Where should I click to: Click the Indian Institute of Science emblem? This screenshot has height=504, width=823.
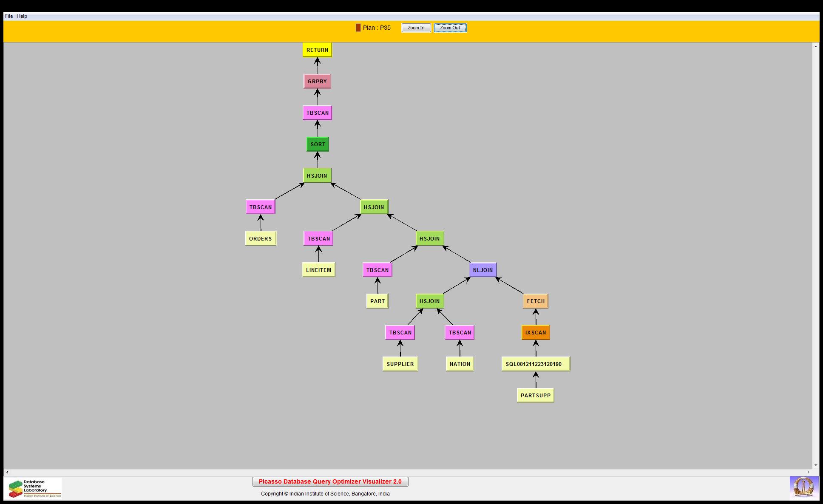point(803,487)
